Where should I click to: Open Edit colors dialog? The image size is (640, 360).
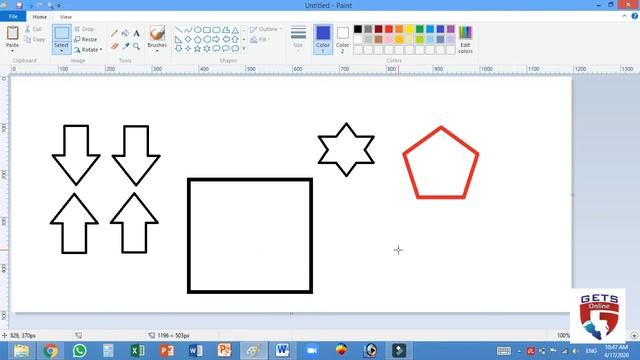(465, 39)
